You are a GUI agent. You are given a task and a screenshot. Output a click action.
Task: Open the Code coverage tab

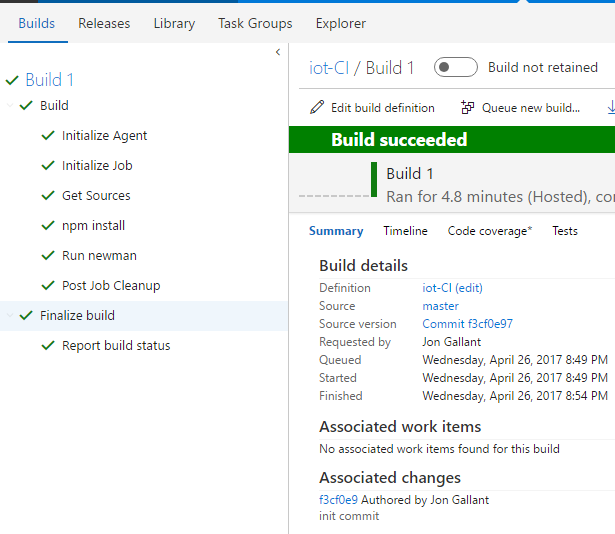(489, 231)
